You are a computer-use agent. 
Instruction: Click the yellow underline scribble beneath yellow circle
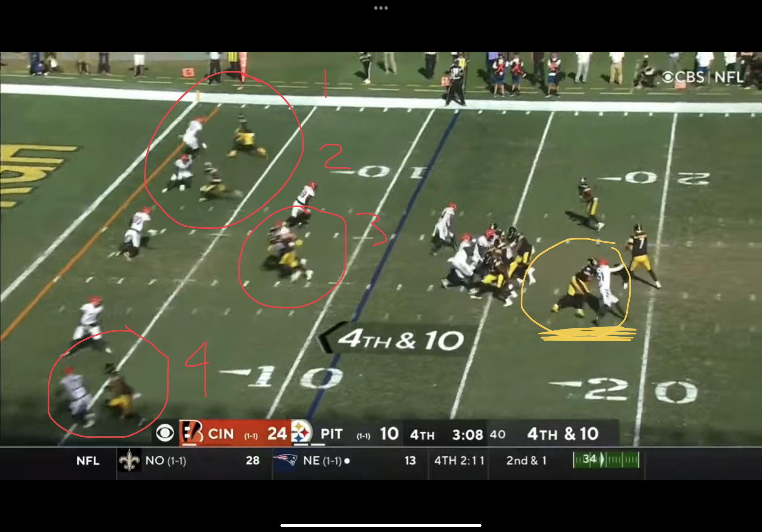pos(587,334)
